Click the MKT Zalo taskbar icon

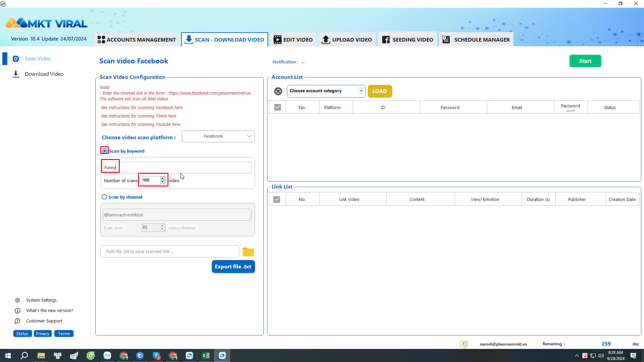pyautogui.click(x=189, y=356)
